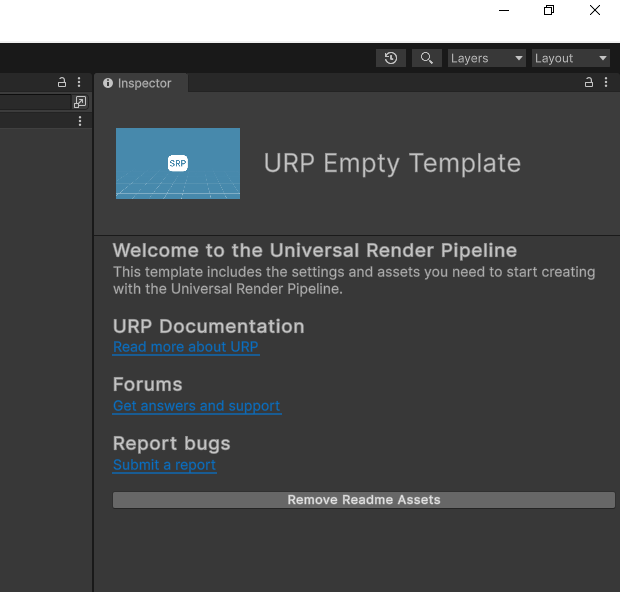Open the Inspector panel options menu
The width and height of the screenshot is (620, 592).
[x=606, y=82]
